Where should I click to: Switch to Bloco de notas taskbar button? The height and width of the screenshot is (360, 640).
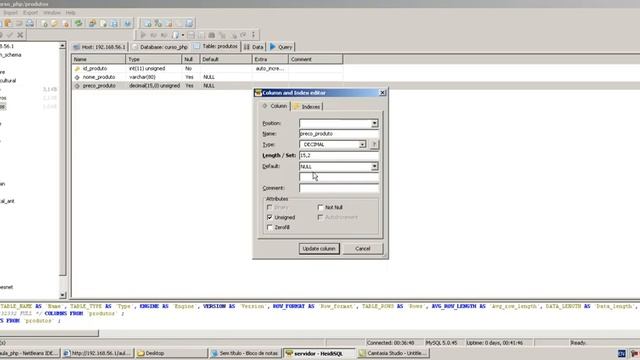click(x=245, y=353)
